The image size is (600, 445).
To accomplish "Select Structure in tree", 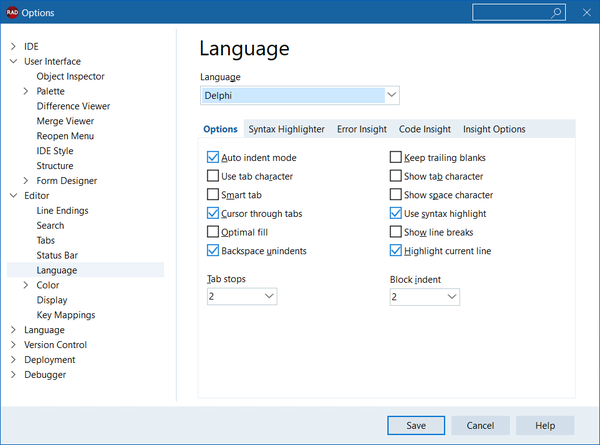I will tap(55, 166).
